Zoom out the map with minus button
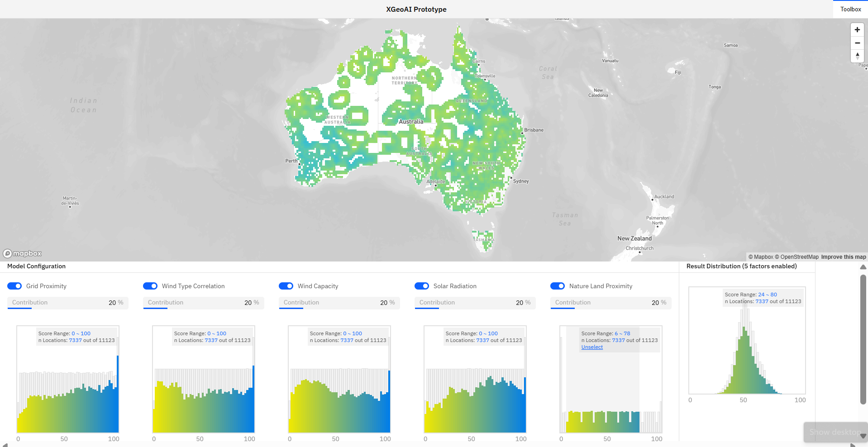 (x=857, y=43)
